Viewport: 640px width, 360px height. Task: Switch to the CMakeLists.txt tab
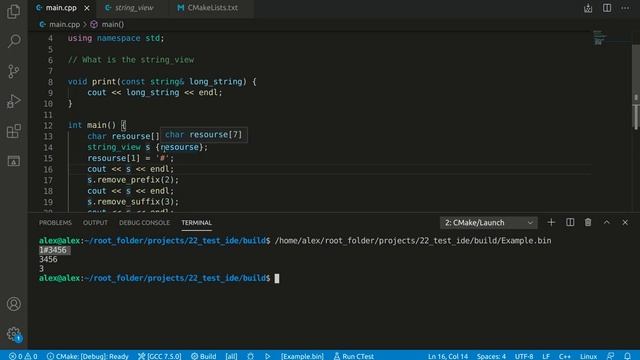pos(212,8)
